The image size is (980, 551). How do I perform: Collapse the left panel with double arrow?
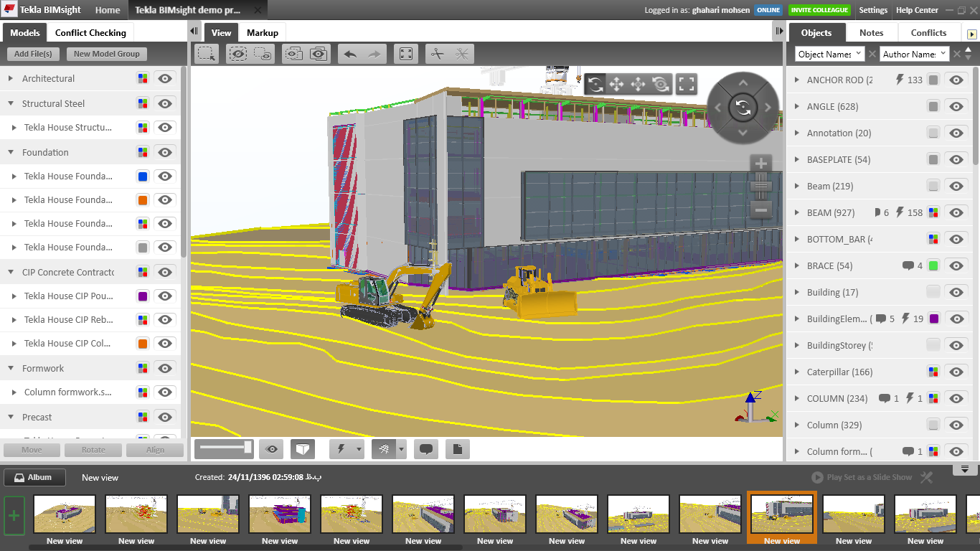[x=194, y=32]
